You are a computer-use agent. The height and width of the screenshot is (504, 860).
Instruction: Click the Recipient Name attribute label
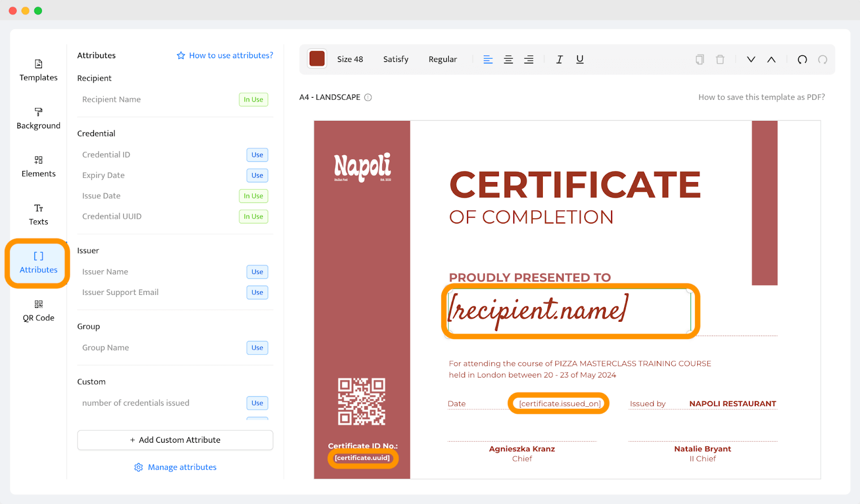pyautogui.click(x=111, y=99)
